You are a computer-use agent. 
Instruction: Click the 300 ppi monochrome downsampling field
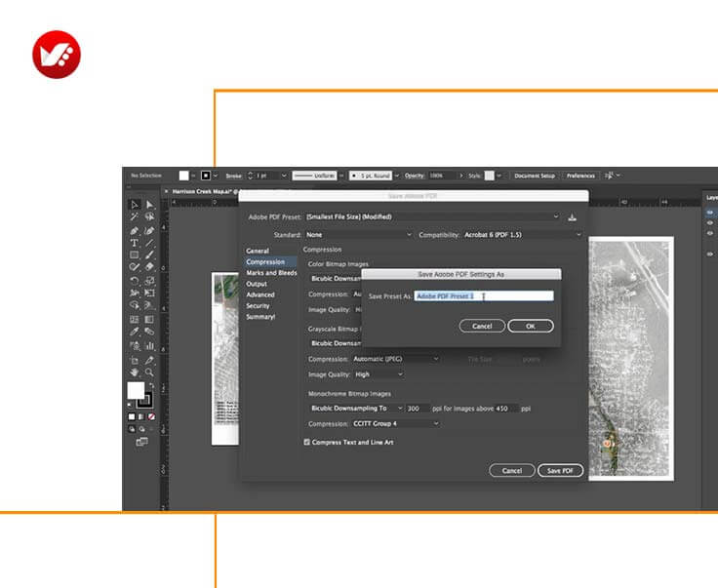point(418,409)
